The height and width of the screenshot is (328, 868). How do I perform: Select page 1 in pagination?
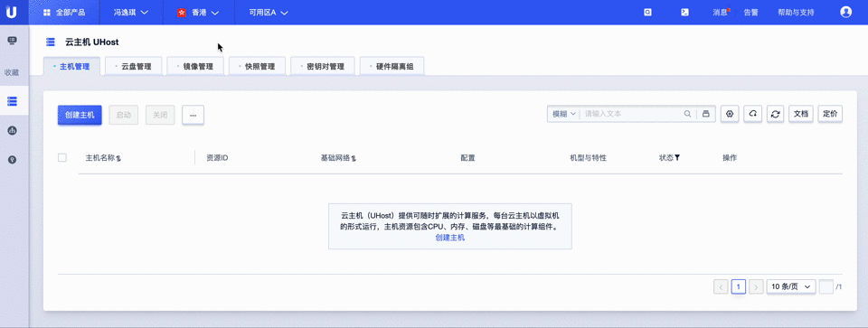pos(739,286)
